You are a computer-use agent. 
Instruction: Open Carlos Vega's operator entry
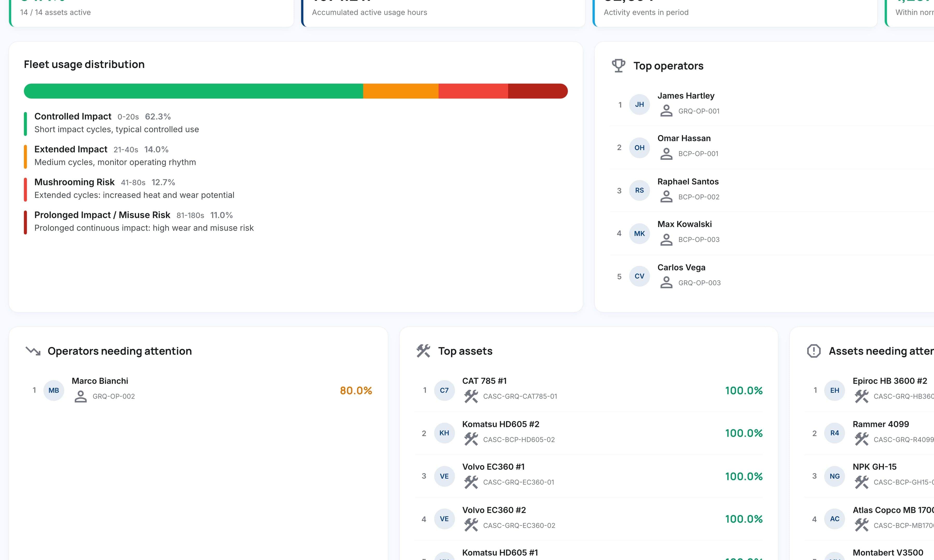772,276
